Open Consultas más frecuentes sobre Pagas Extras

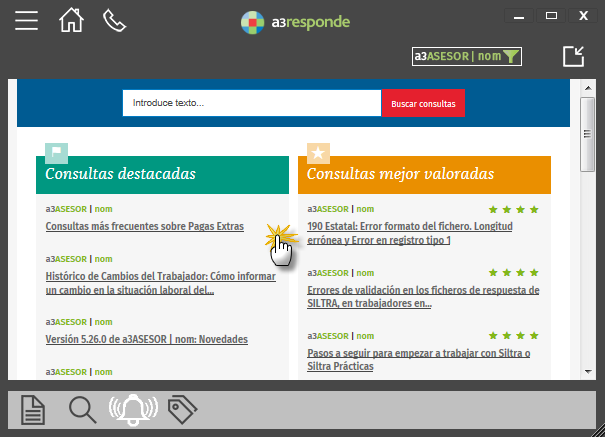(x=145, y=226)
